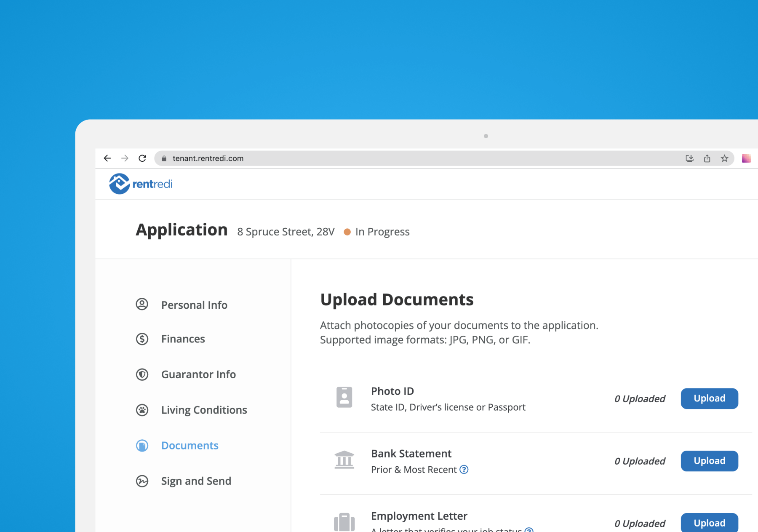Click the Sign and Send squiggle icon
This screenshot has width=758, height=532.
coord(142,481)
